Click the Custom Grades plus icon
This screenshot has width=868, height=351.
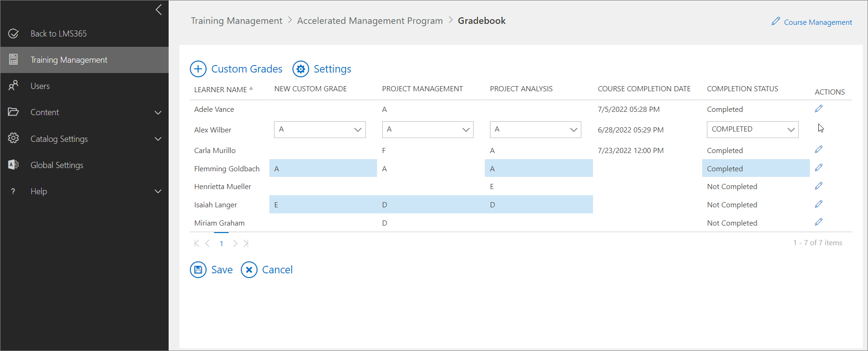click(x=198, y=69)
